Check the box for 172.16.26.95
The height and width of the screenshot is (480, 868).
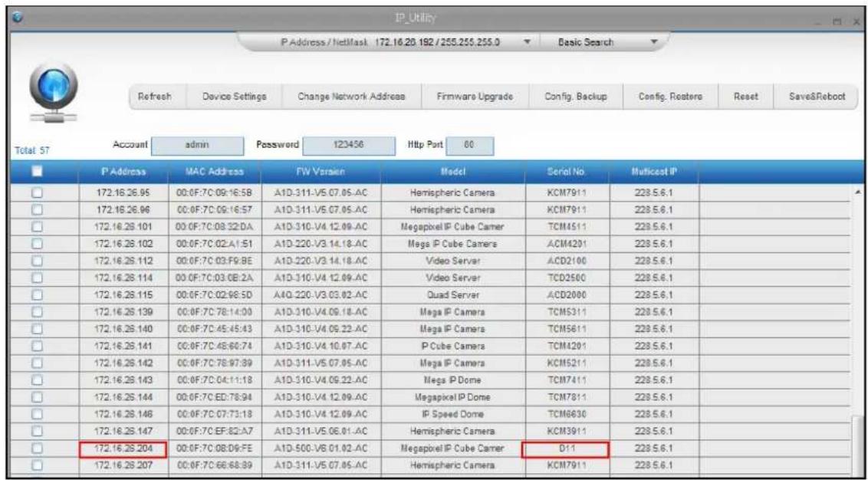coord(37,194)
